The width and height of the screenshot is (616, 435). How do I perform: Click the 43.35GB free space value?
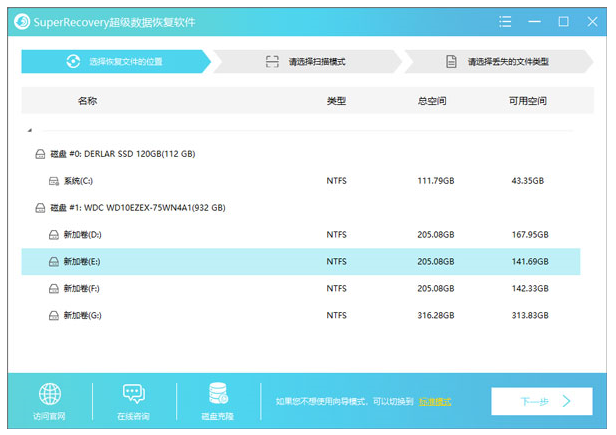point(528,181)
